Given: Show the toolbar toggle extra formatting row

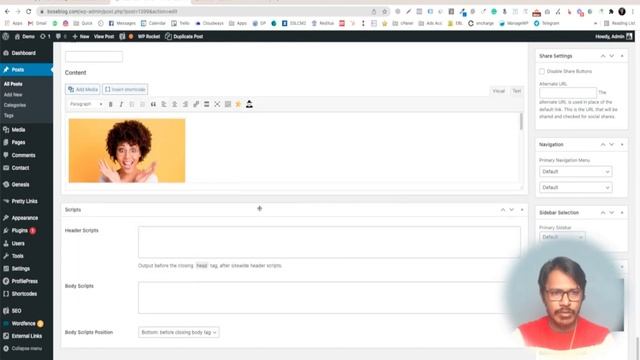Looking at the screenshot, I should [228, 104].
